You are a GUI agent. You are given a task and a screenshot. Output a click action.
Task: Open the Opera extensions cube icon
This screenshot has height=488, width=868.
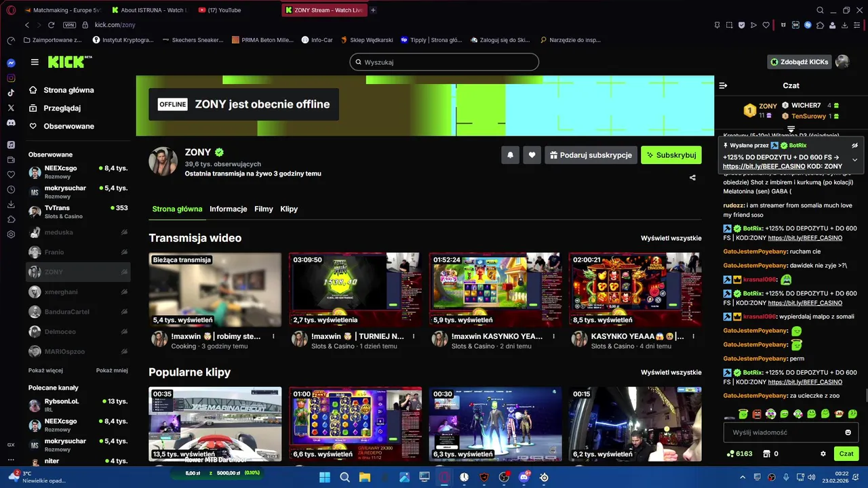point(820,25)
